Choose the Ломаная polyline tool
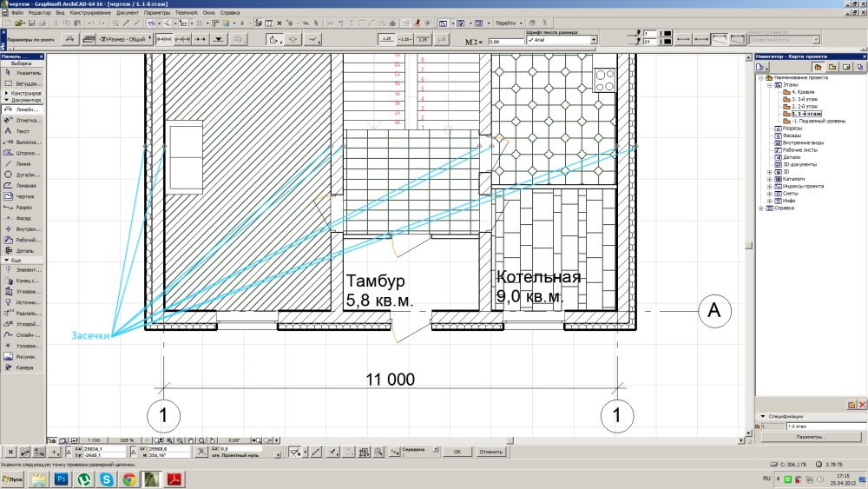 coord(23,186)
